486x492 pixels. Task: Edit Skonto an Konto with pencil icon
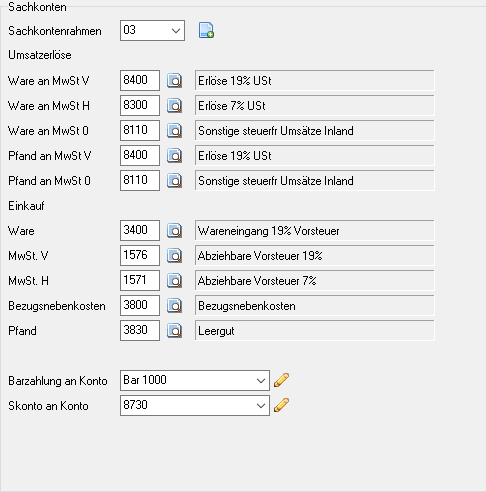click(x=281, y=405)
